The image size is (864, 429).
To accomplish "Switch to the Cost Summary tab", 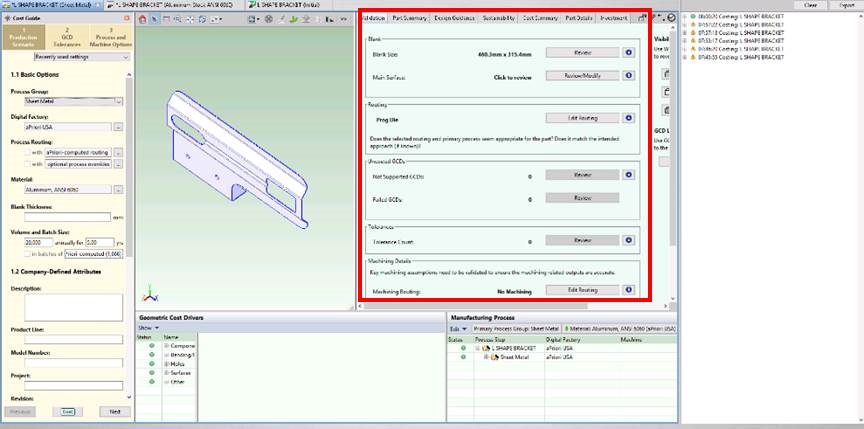I will pyautogui.click(x=540, y=18).
